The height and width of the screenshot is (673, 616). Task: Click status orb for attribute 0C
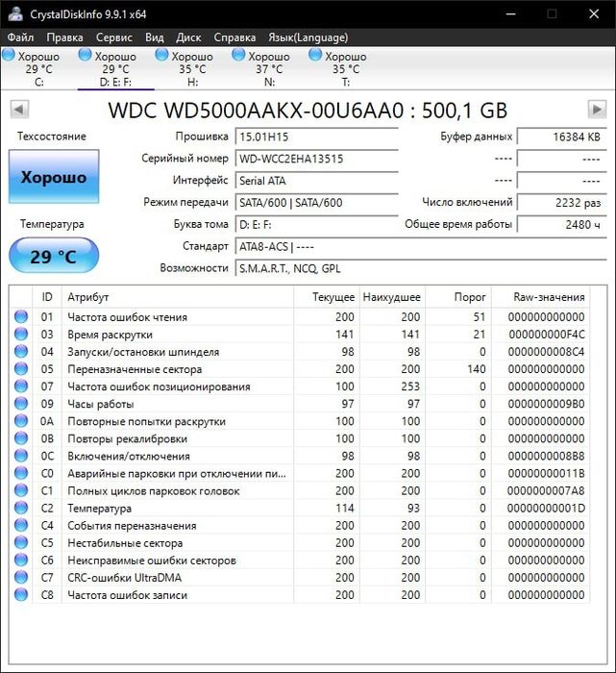point(21,456)
